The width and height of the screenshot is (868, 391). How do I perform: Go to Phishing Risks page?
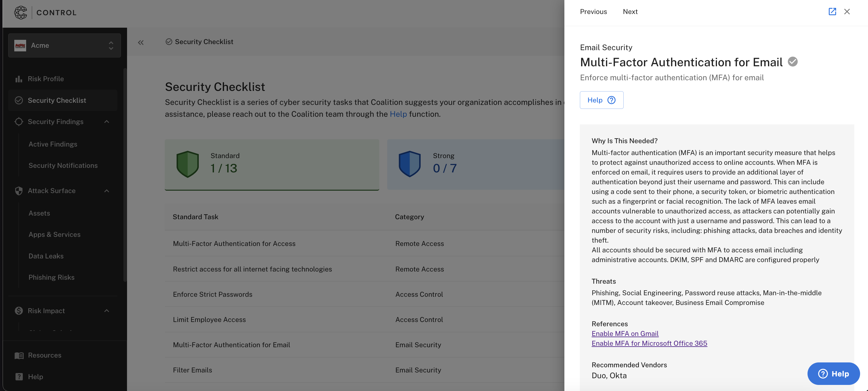click(x=52, y=277)
